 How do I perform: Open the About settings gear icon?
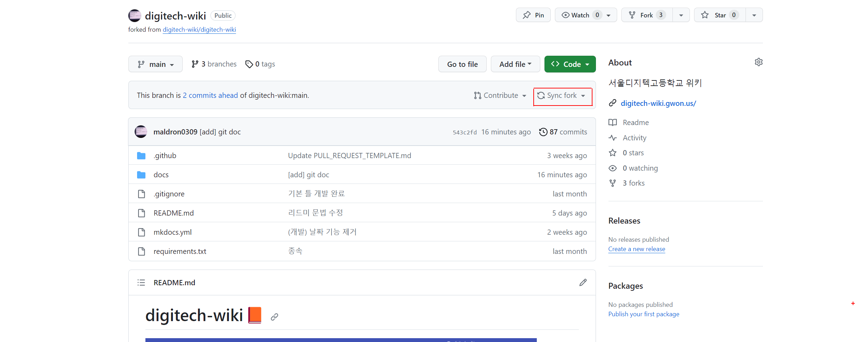758,62
